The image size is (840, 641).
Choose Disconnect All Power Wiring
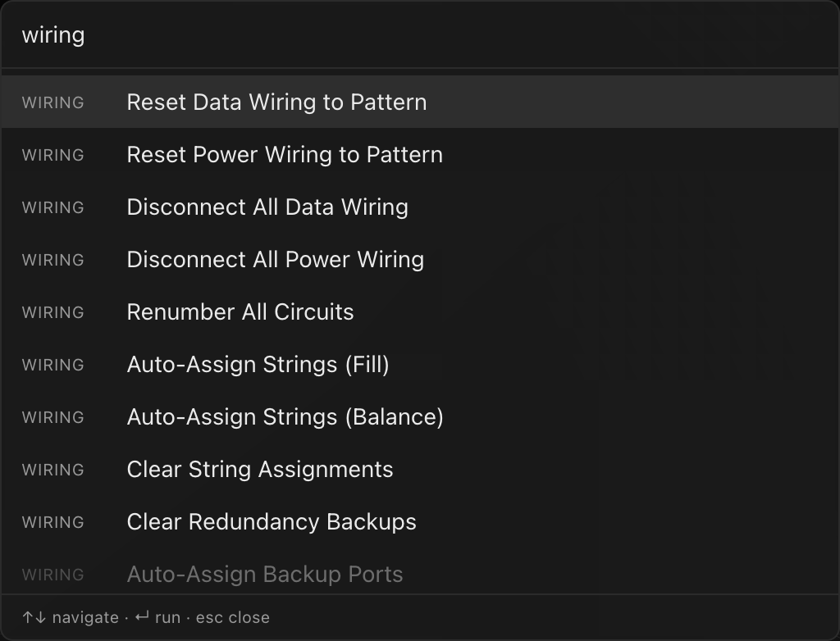click(x=420, y=259)
